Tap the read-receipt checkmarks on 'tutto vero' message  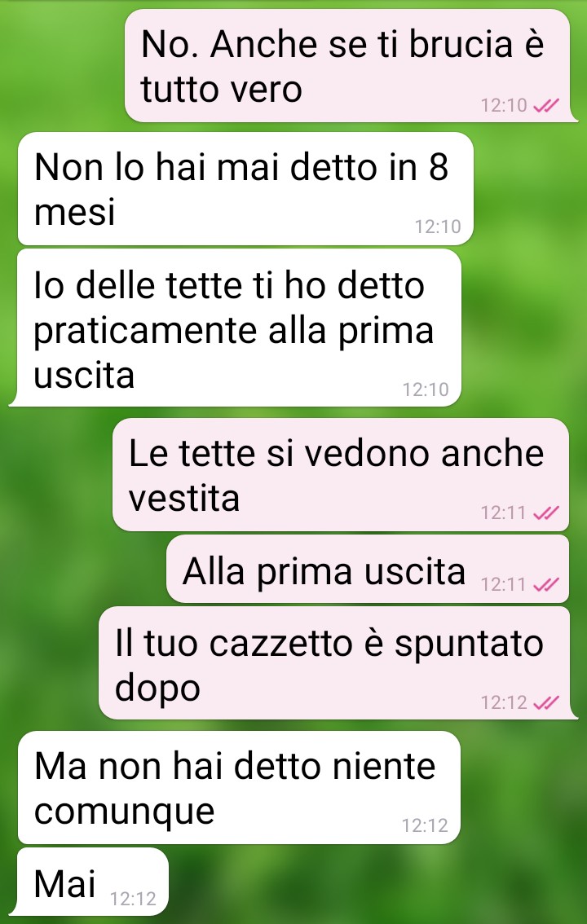[x=545, y=105]
